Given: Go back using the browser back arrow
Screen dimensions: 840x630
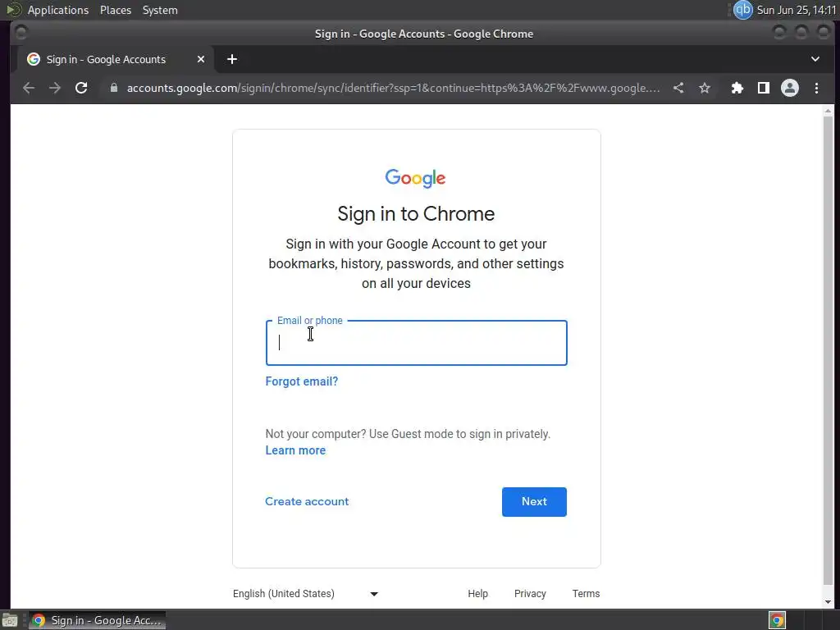Looking at the screenshot, I should click(x=29, y=88).
